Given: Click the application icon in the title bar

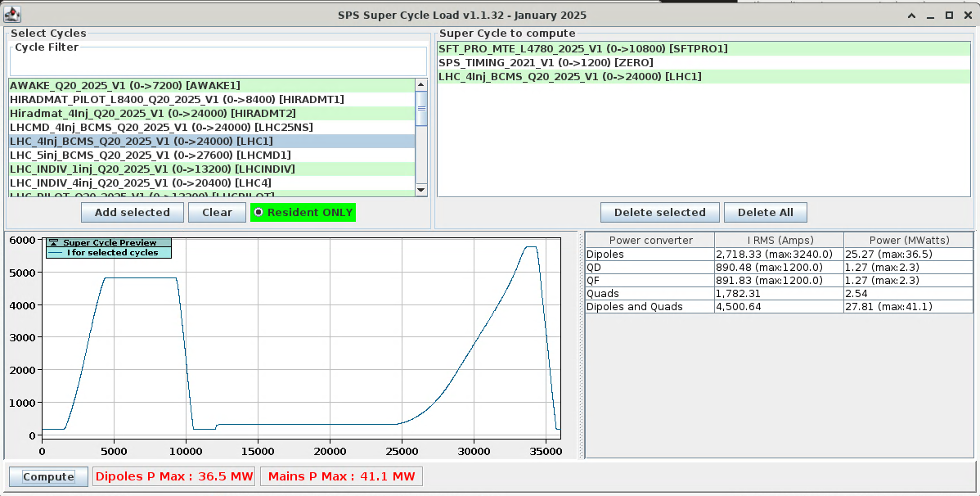Looking at the screenshot, I should (x=12, y=15).
